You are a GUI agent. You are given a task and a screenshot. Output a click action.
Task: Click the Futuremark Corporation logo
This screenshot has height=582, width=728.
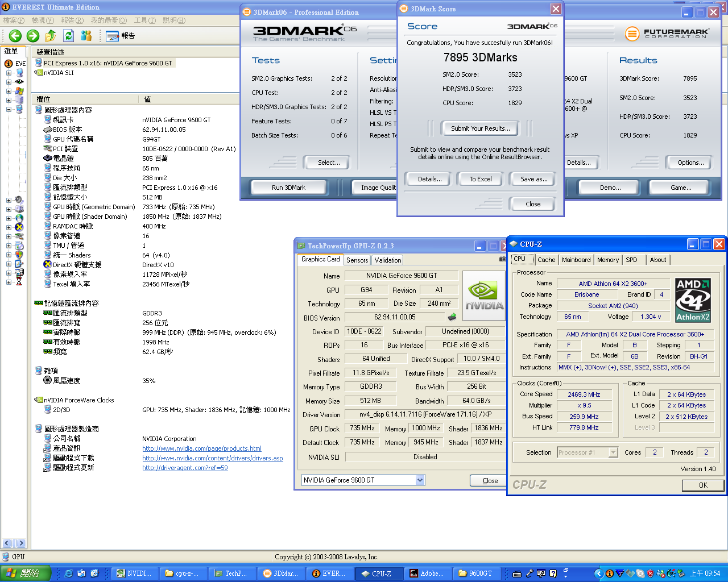coord(667,34)
